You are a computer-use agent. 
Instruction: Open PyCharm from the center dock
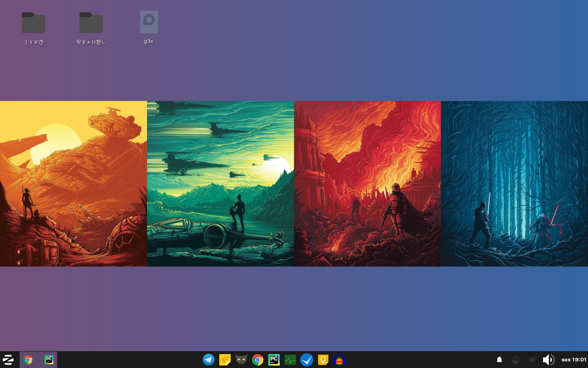[274, 360]
